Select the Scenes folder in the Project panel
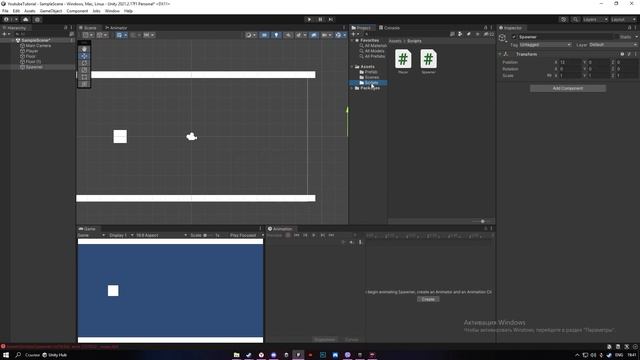 pos(371,77)
